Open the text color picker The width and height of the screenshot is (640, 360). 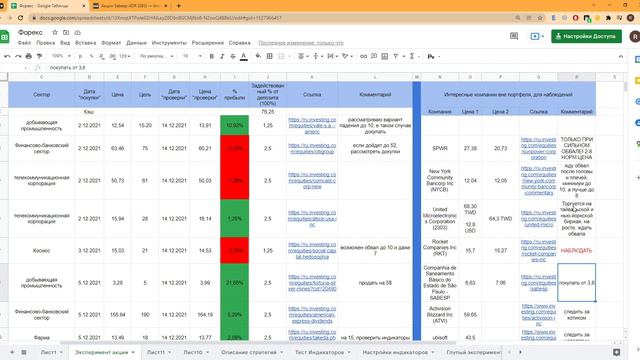[x=244, y=56]
